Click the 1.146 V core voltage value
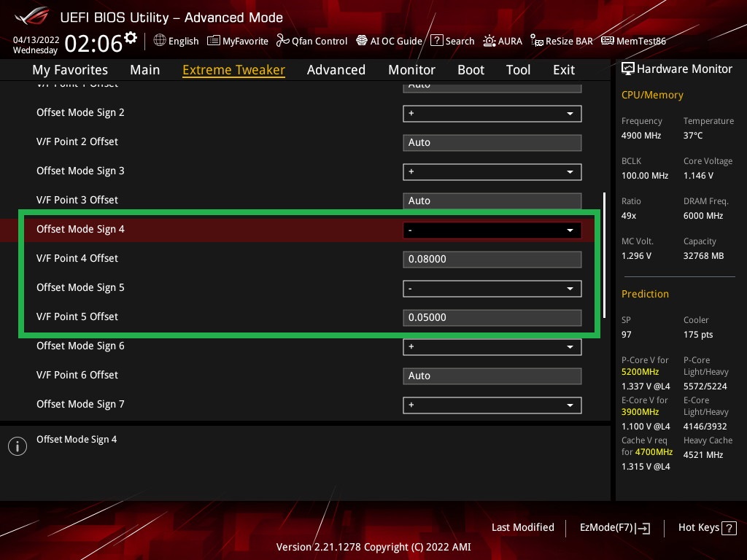Image resolution: width=747 pixels, height=560 pixels. 698,175
